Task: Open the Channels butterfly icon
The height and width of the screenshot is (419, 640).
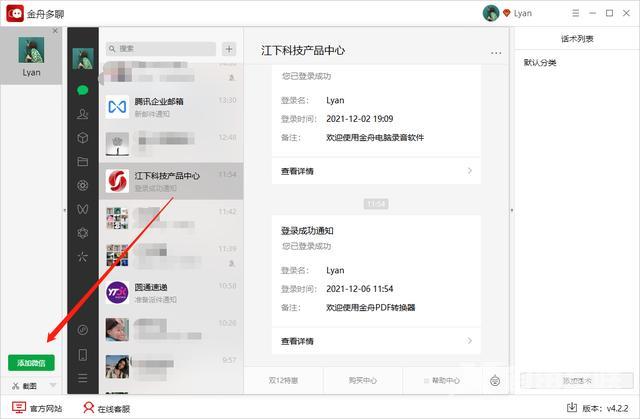Action: pos(82,209)
